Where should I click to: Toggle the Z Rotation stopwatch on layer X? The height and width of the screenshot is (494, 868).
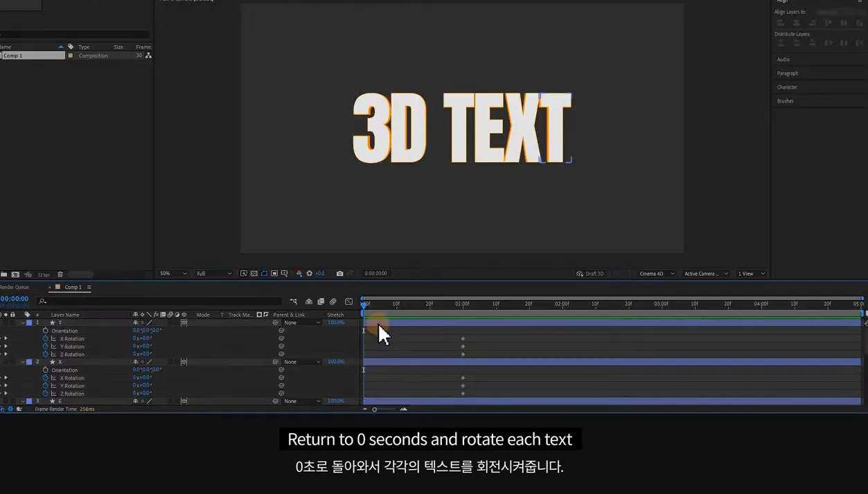[x=46, y=394]
